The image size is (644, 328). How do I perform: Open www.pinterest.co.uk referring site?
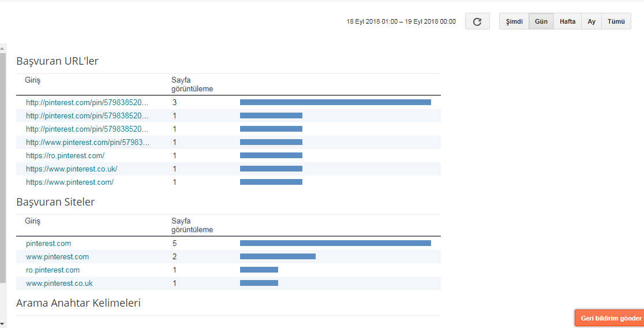59,283
